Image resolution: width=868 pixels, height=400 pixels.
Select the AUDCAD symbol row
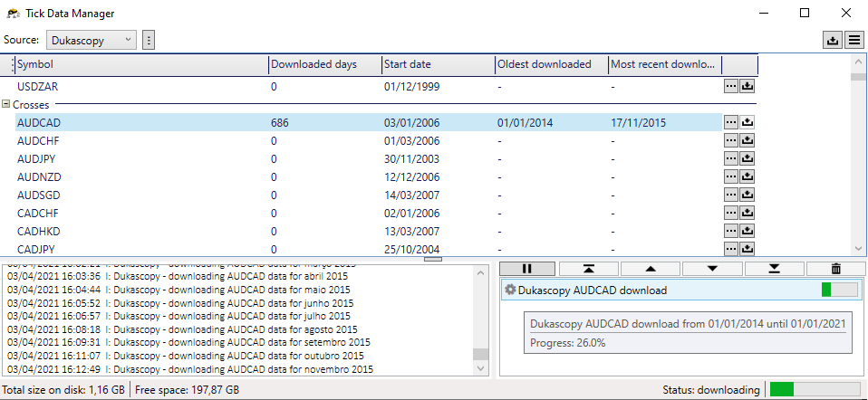click(x=368, y=122)
